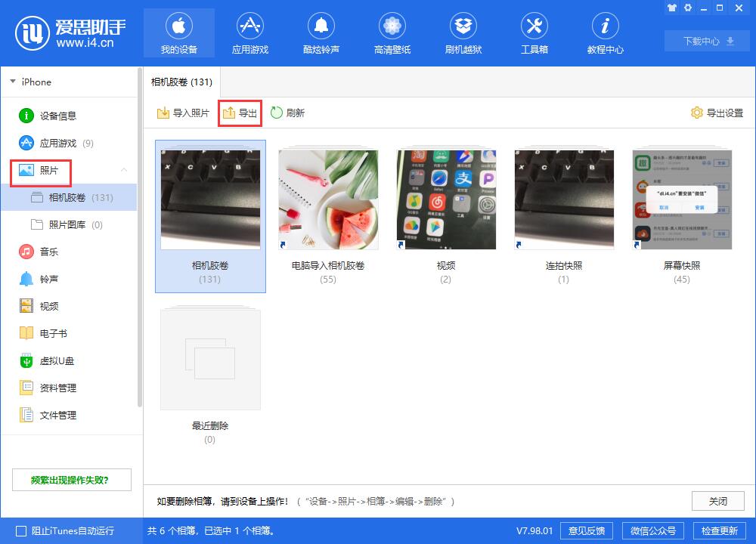Select the 相机胶卷 (131) tab
Screen dimensions: 756x544
click(181, 82)
